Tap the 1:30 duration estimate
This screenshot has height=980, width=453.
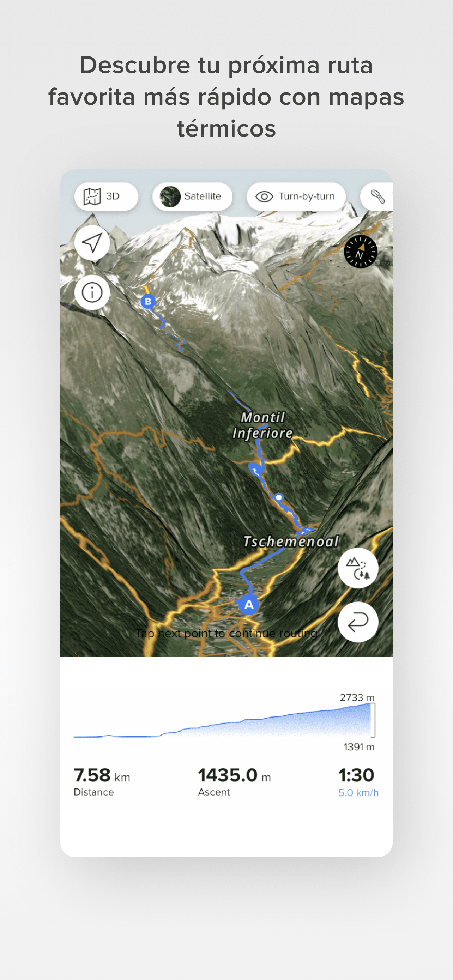tap(356, 775)
